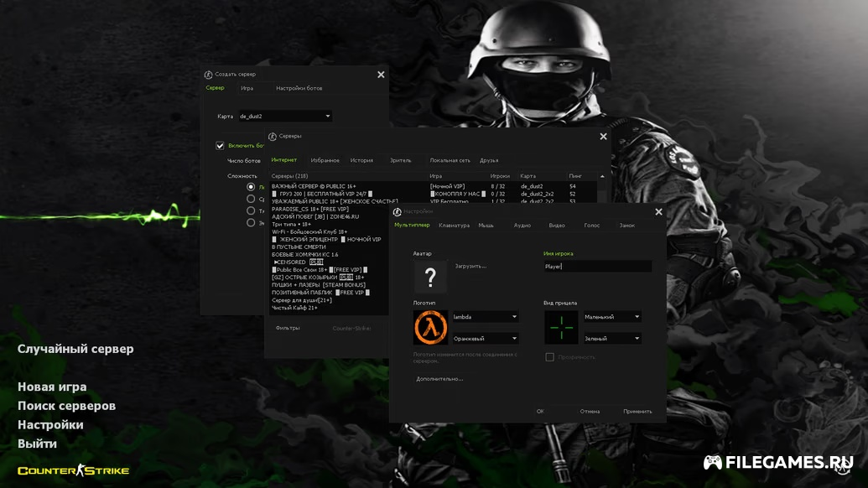Click the Настройки window title icon
Image resolution: width=868 pixels, height=488 pixels.
[397, 212]
